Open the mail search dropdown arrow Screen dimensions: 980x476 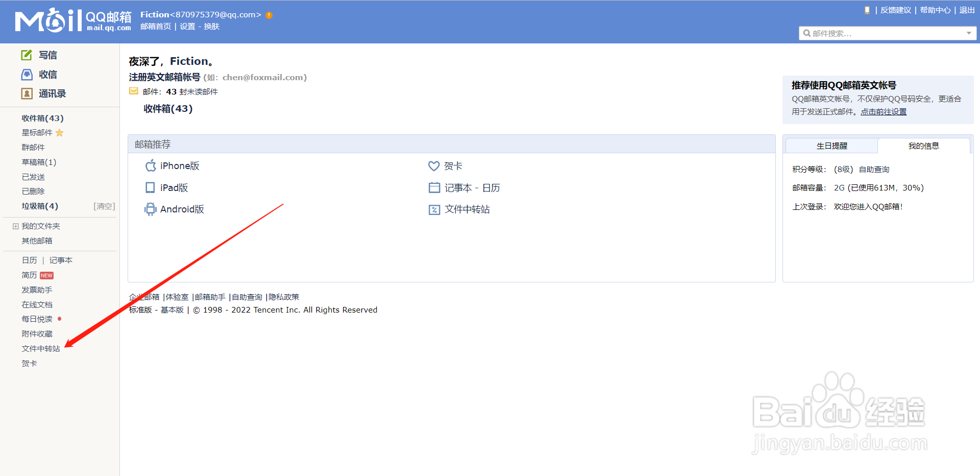[x=969, y=33]
